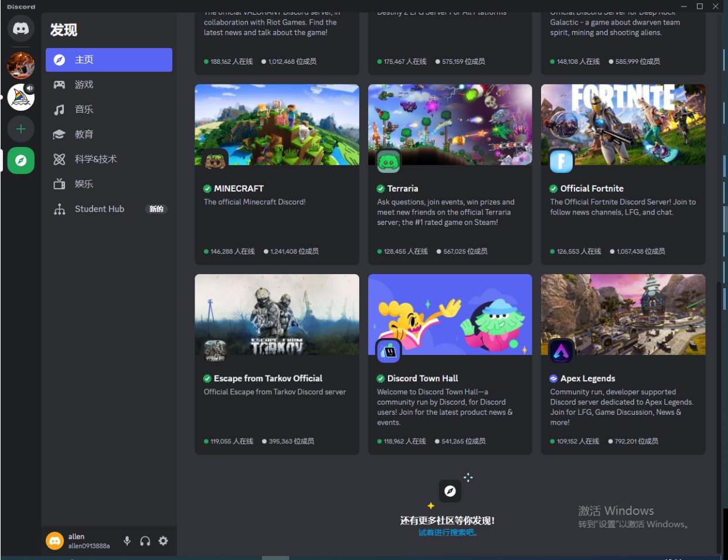Click the green Explore compass icon
728x560 pixels.
[21, 161]
